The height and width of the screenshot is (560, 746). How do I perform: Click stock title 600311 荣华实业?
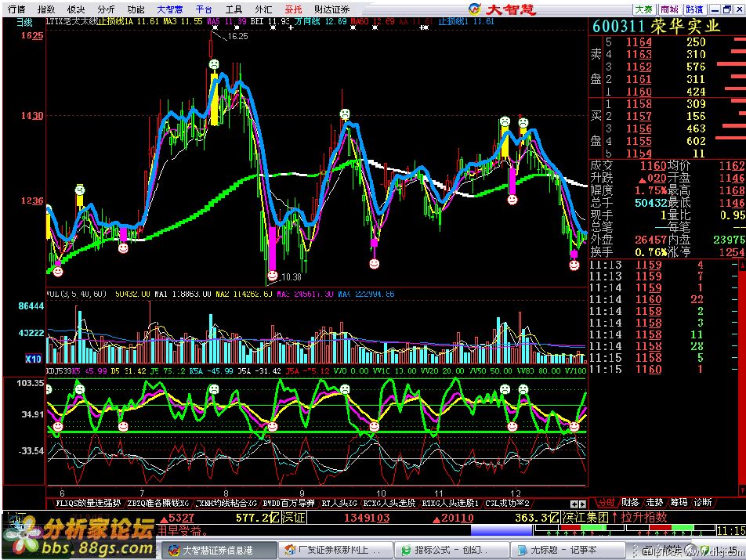(x=656, y=27)
